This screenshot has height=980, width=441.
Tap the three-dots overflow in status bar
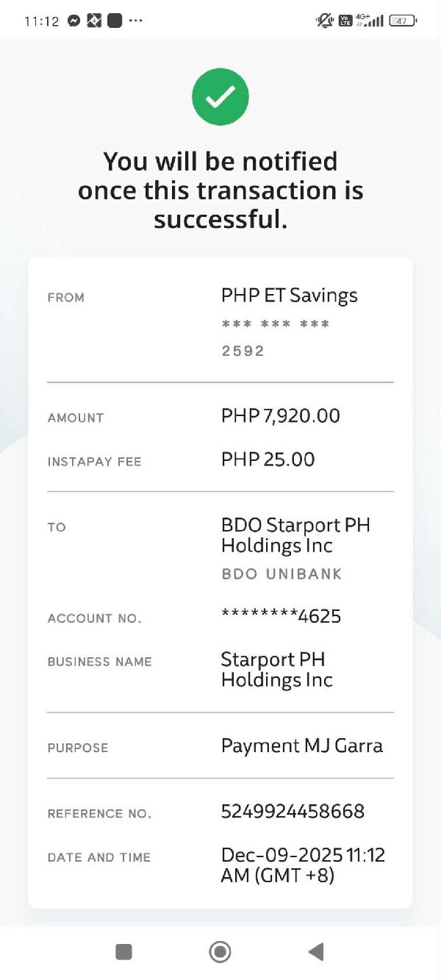tap(135, 21)
